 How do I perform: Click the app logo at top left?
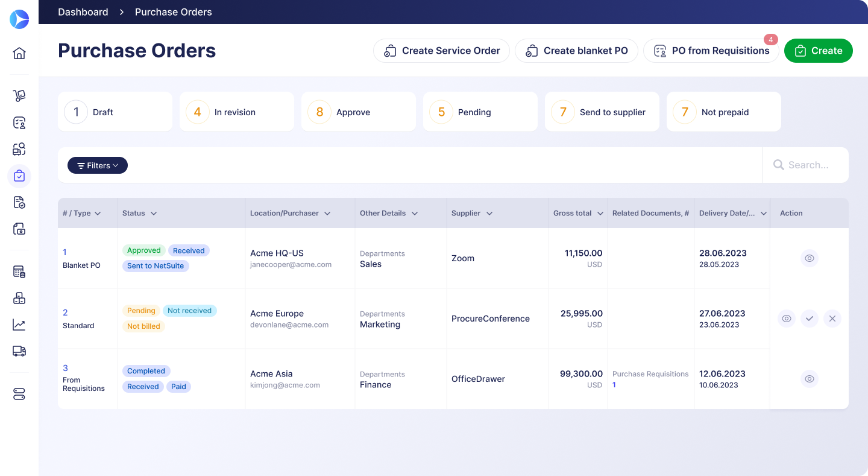click(19, 19)
